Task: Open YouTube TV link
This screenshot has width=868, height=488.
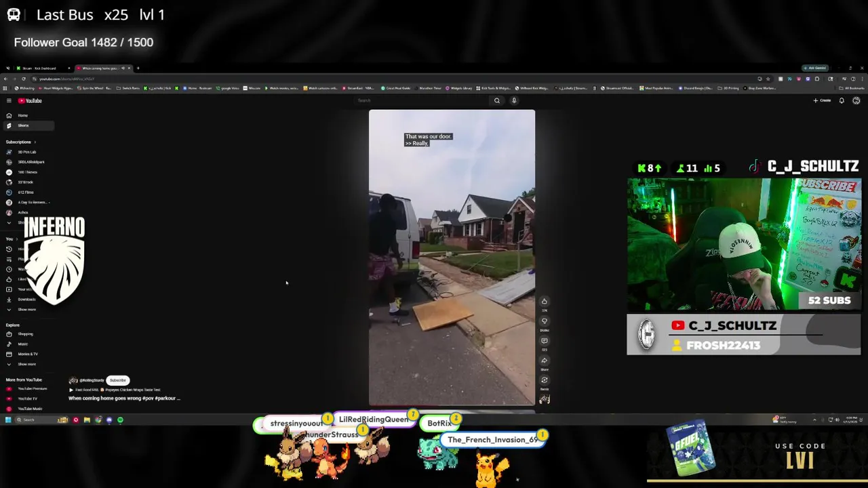Action: [27, 399]
